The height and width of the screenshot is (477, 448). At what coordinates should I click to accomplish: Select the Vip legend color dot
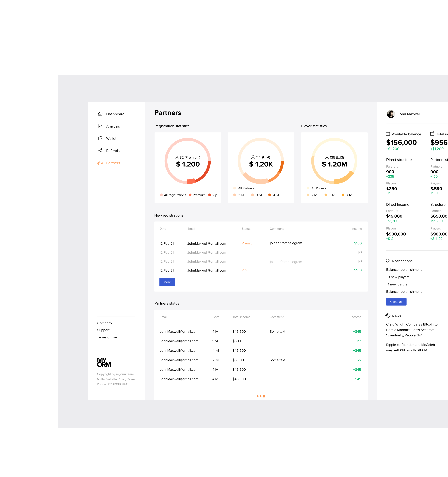click(x=210, y=195)
